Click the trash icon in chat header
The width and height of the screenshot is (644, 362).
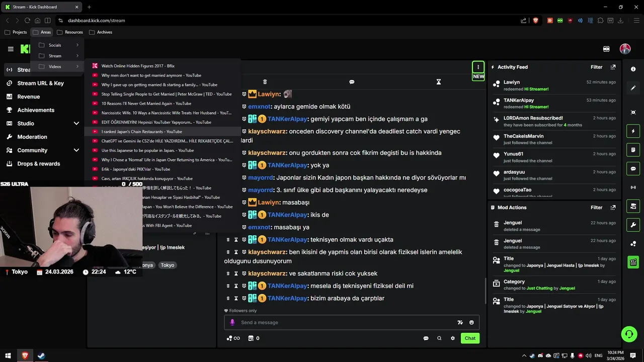pos(265,81)
